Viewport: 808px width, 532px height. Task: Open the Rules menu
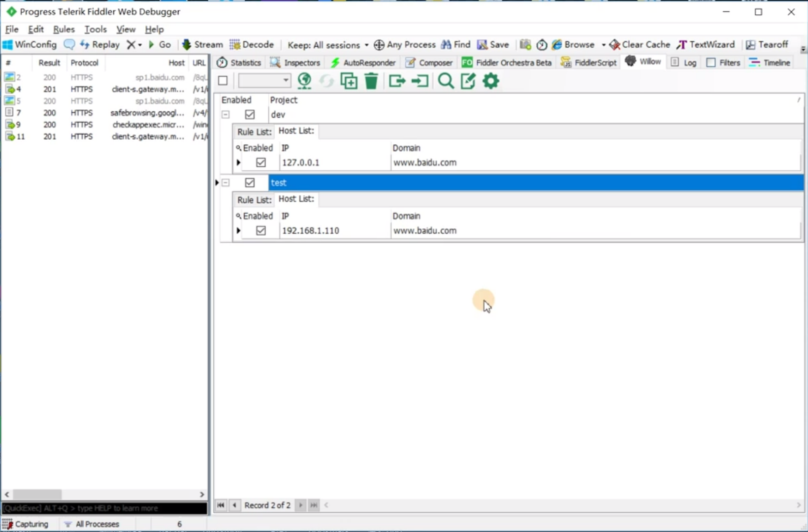coord(64,30)
